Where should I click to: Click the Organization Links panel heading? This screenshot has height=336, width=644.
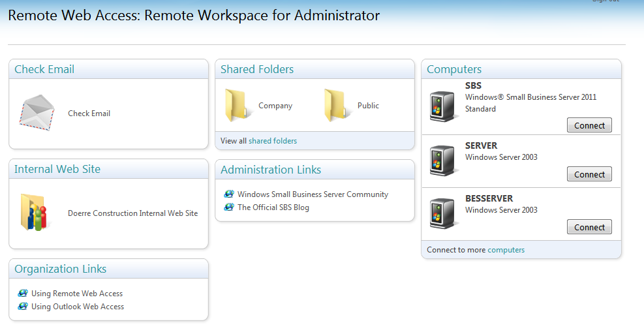tap(61, 269)
